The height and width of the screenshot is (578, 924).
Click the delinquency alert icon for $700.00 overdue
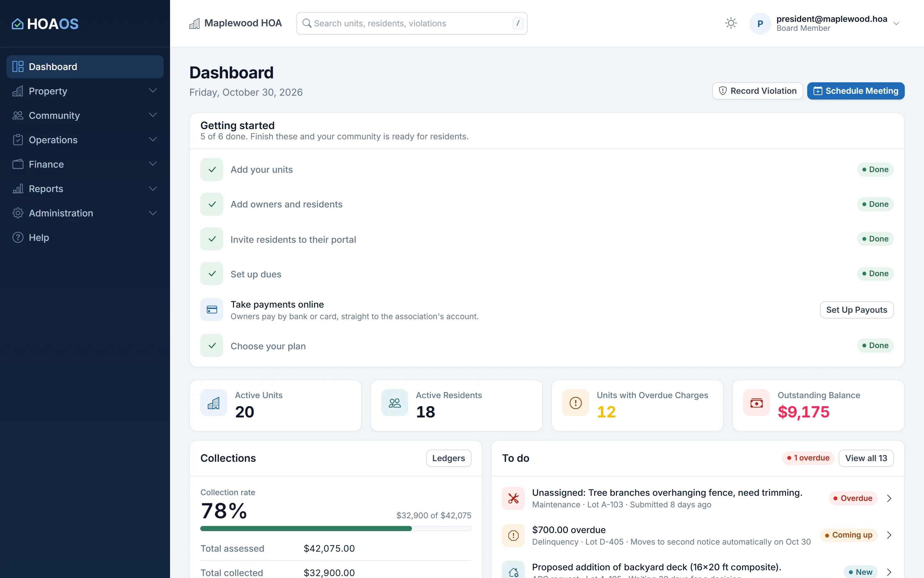(513, 536)
